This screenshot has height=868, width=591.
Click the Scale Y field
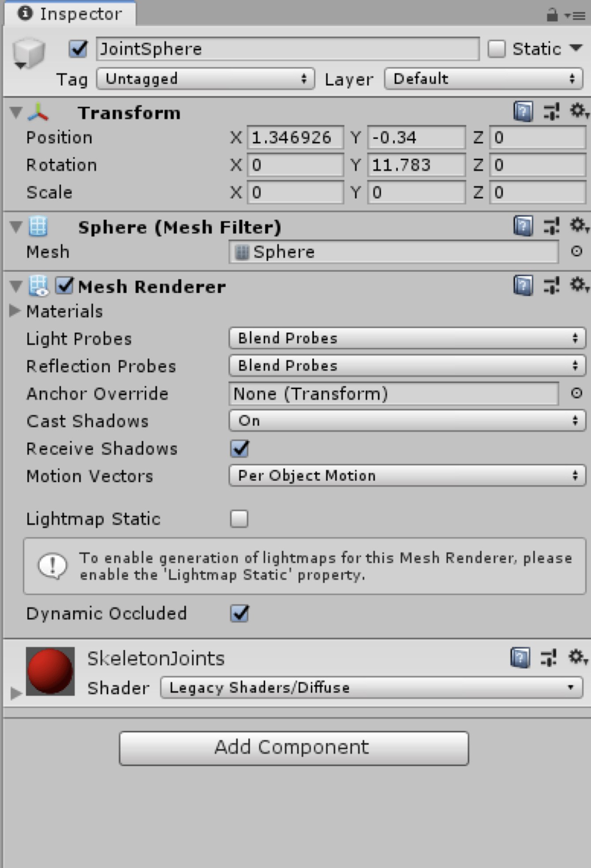click(x=416, y=192)
